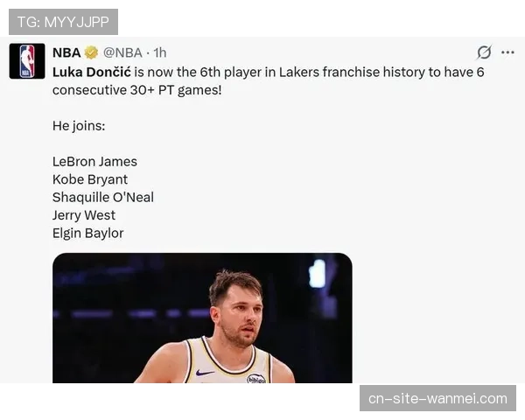Select the LeBron James line
Image resolution: width=525 pixels, height=420 pixels.
click(94, 161)
